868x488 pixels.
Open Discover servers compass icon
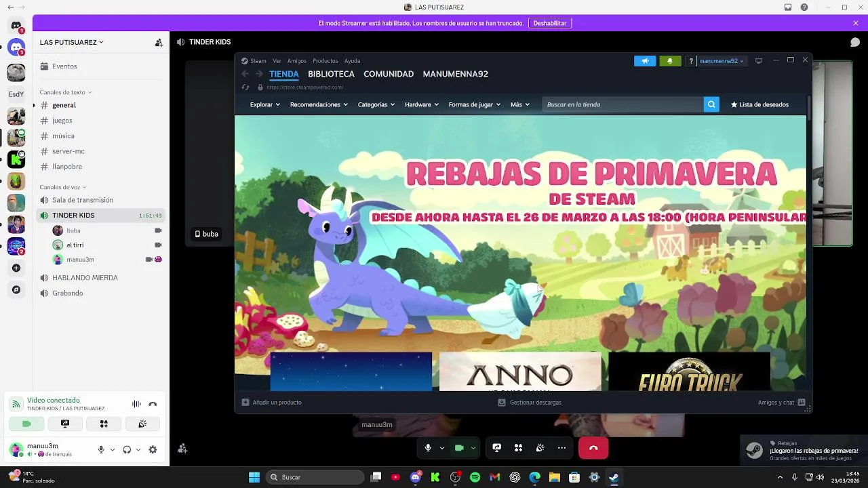click(x=16, y=289)
